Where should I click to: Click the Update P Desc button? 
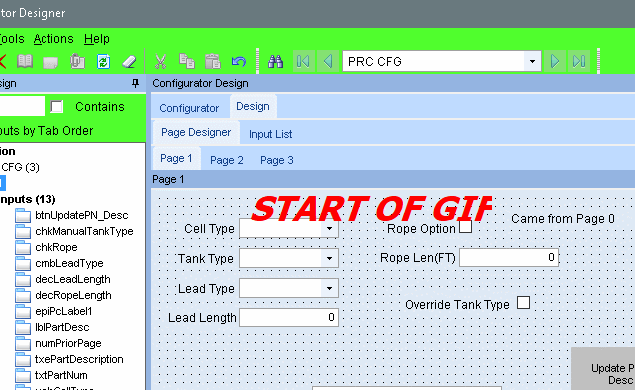(x=603, y=369)
